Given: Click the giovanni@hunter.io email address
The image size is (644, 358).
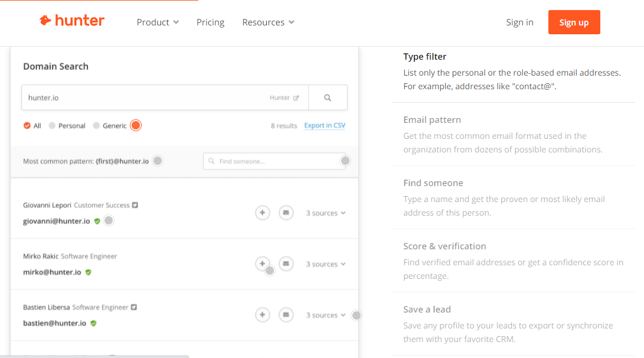Looking at the screenshot, I should pos(56,221).
